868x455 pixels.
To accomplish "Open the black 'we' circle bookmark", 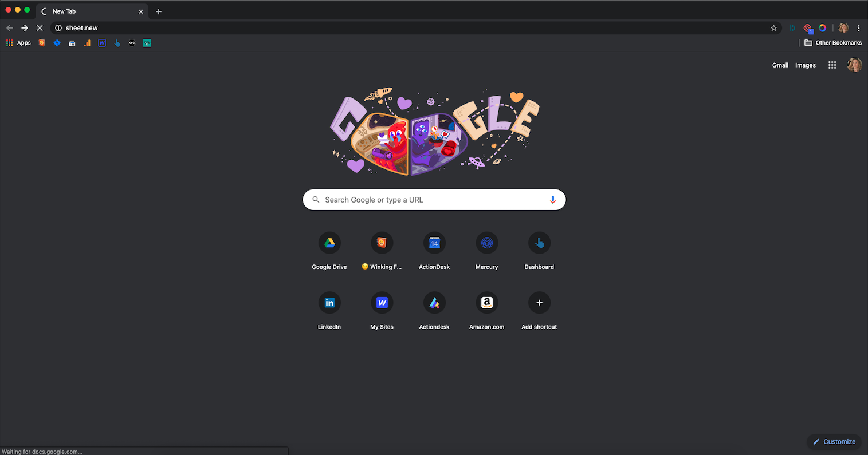I will [x=132, y=43].
